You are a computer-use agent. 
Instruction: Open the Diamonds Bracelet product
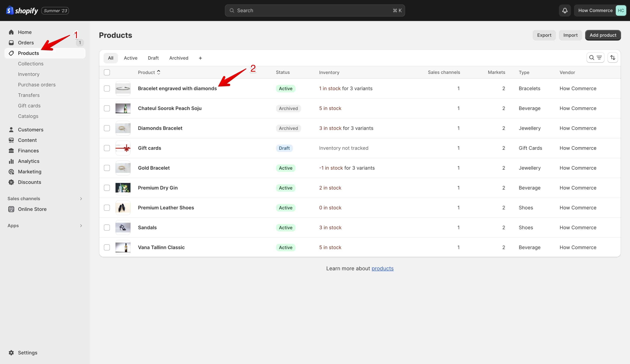click(x=160, y=128)
